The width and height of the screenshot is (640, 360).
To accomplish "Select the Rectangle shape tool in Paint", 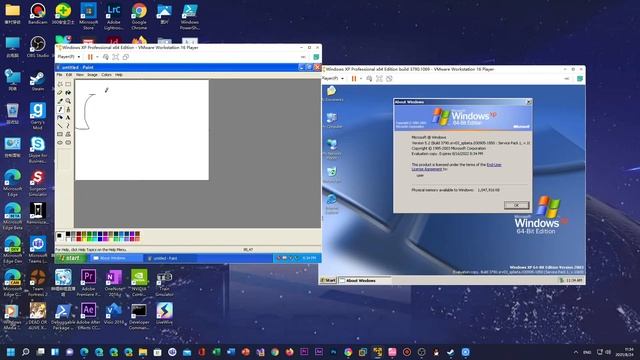I will tap(60, 134).
